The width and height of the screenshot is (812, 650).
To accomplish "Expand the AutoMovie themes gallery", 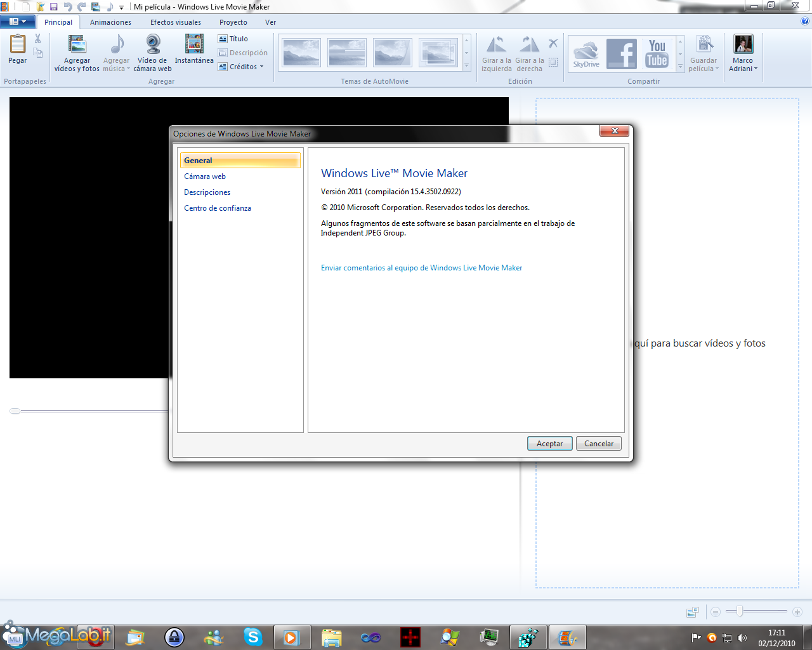I will tap(467, 65).
